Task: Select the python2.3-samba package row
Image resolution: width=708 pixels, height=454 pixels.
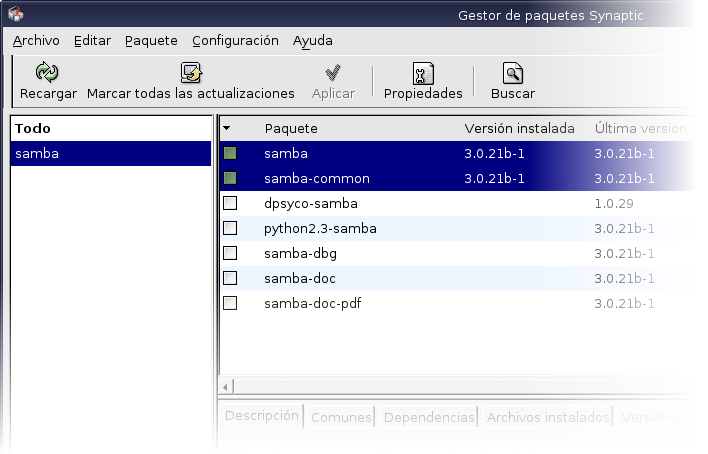Action: 457,228
